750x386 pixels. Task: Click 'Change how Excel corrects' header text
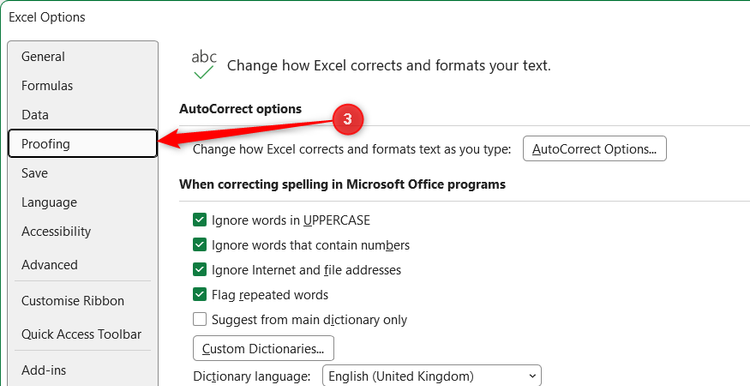pos(389,66)
